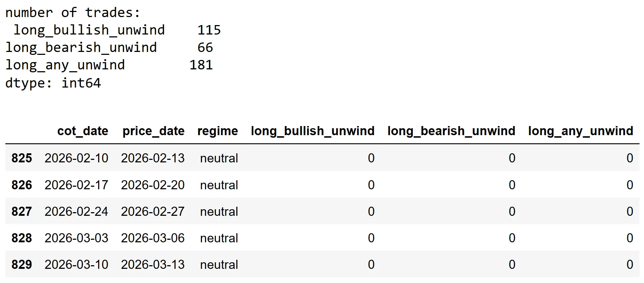Click price_date cell 2026-03-13
The image size is (644, 283).
coord(153,264)
